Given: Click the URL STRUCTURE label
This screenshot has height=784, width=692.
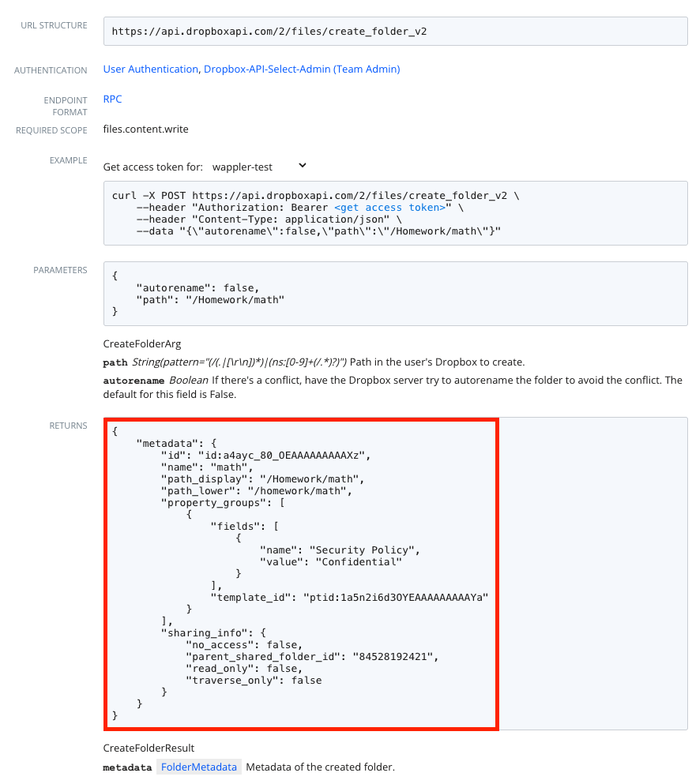Looking at the screenshot, I should coord(54,25).
